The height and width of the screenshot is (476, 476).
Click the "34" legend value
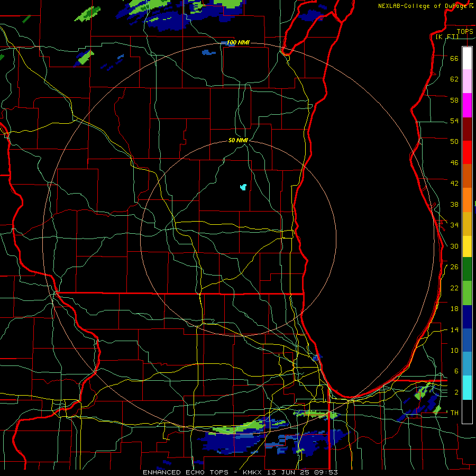[x=454, y=225]
